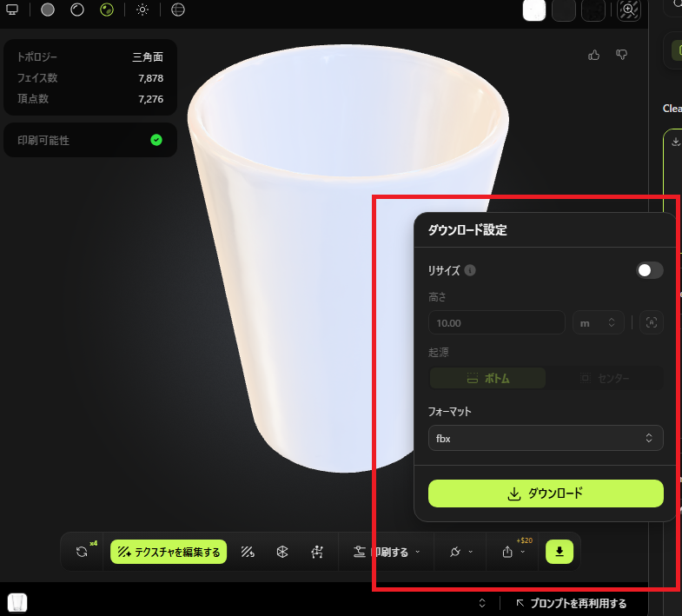Image resolution: width=682 pixels, height=616 pixels.
Task: Click the 高さ height input field
Action: point(497,322)
